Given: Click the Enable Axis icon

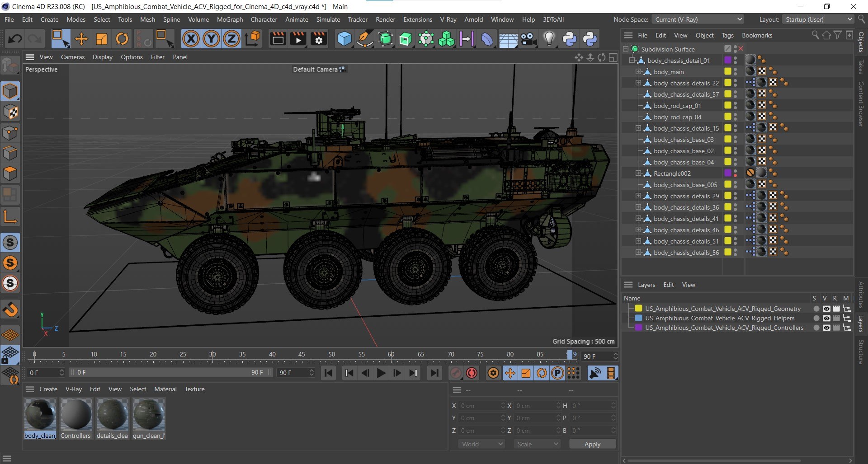Looking at the screenshot, I should tap(10, 217).
